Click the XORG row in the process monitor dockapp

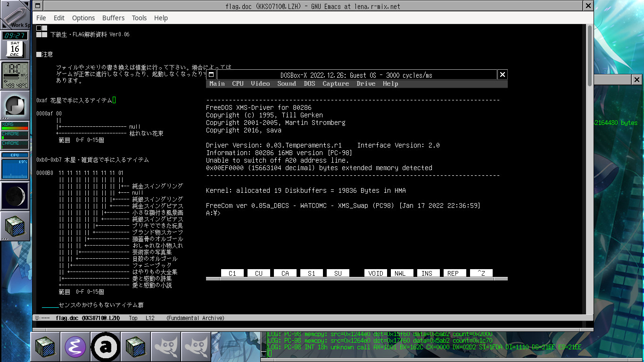(x=15, y=126)
